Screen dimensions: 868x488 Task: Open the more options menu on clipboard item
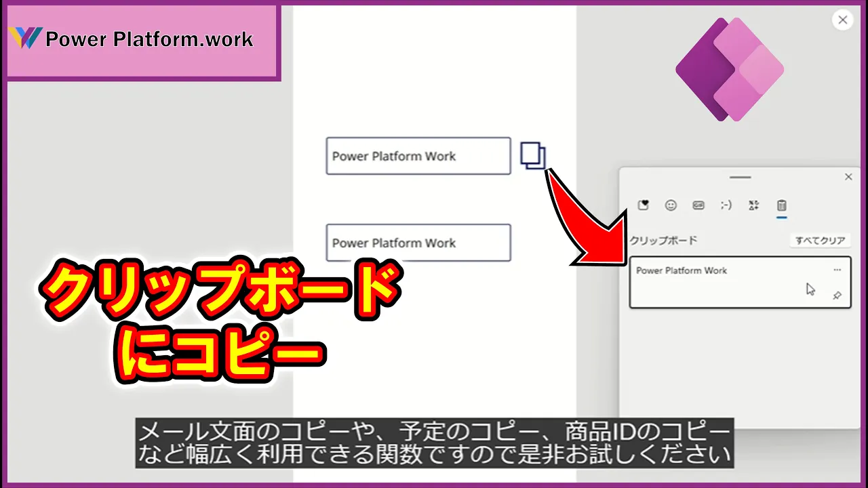[x=837, y=270]
